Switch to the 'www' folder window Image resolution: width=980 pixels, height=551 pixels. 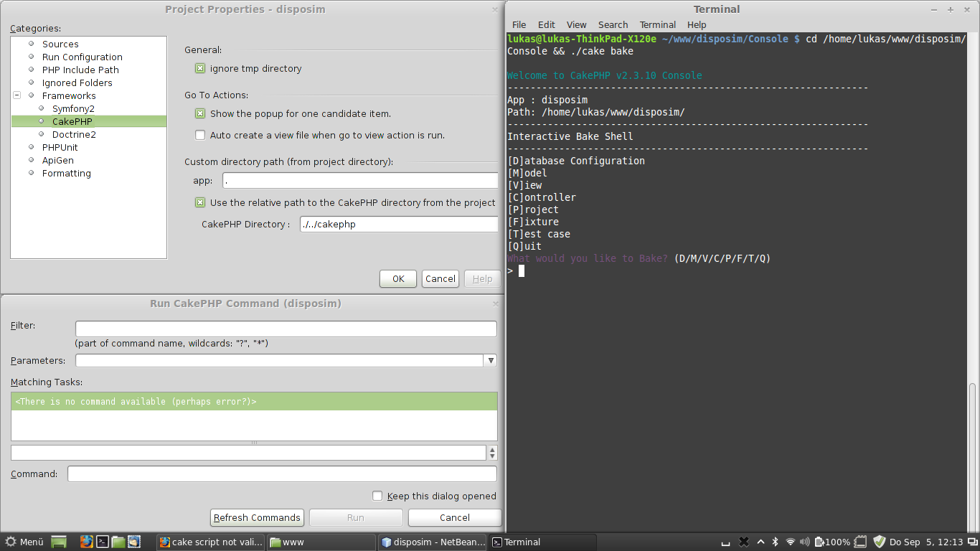tap(321, 542)
